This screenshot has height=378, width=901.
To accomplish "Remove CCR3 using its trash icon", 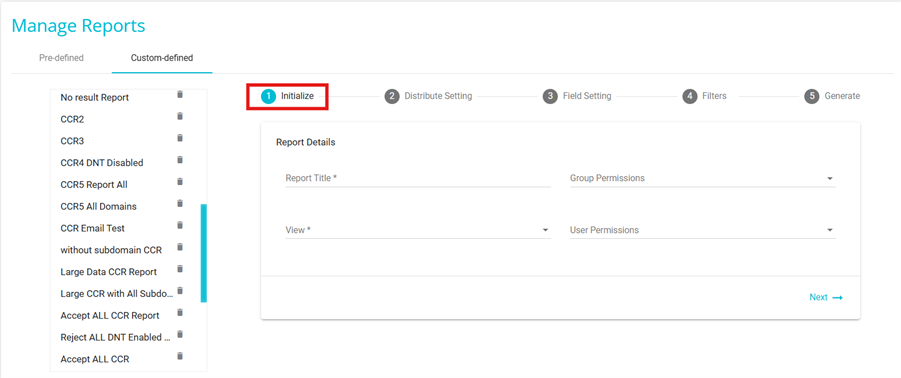I will coord(180,138).
